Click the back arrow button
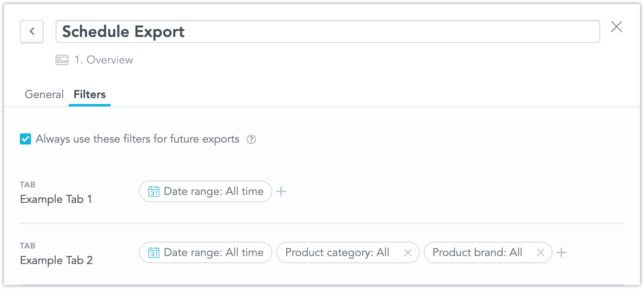Viewport: 644px width, 289px height. (32, 31)
